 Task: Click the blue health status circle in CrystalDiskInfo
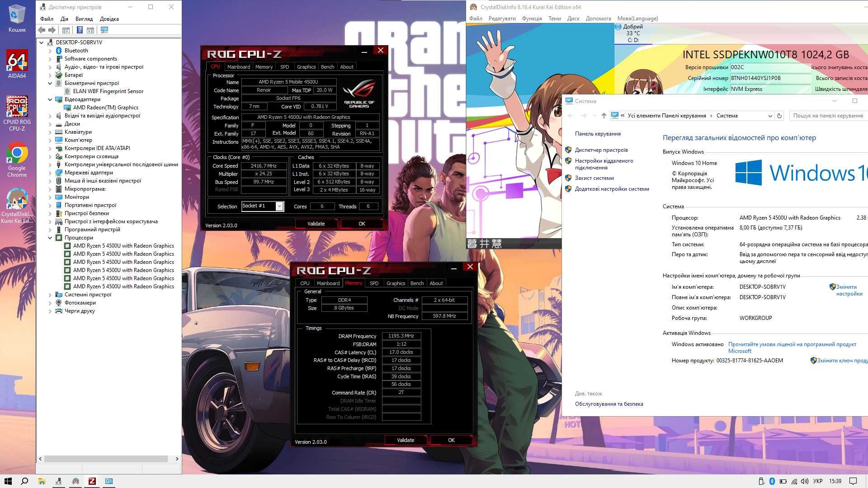coord(618,27)
